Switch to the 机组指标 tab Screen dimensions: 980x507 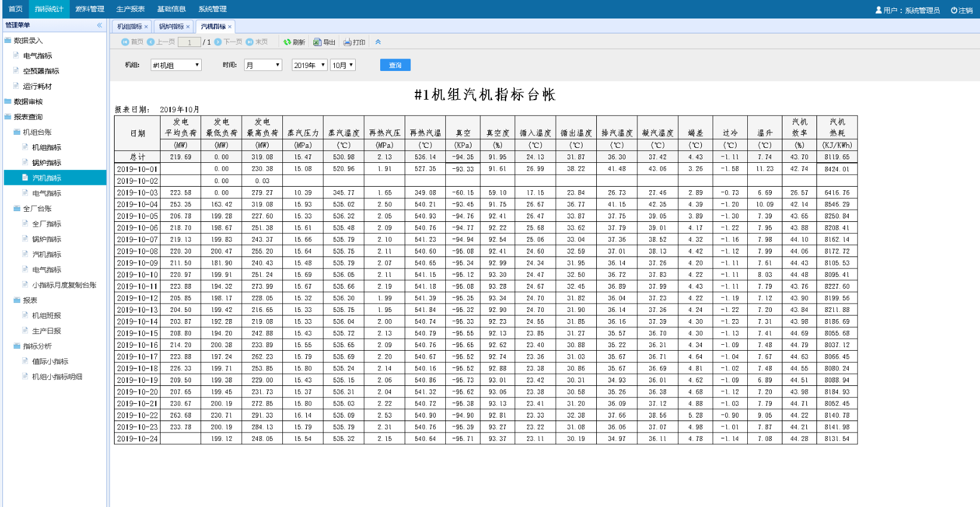pos(130,27)
